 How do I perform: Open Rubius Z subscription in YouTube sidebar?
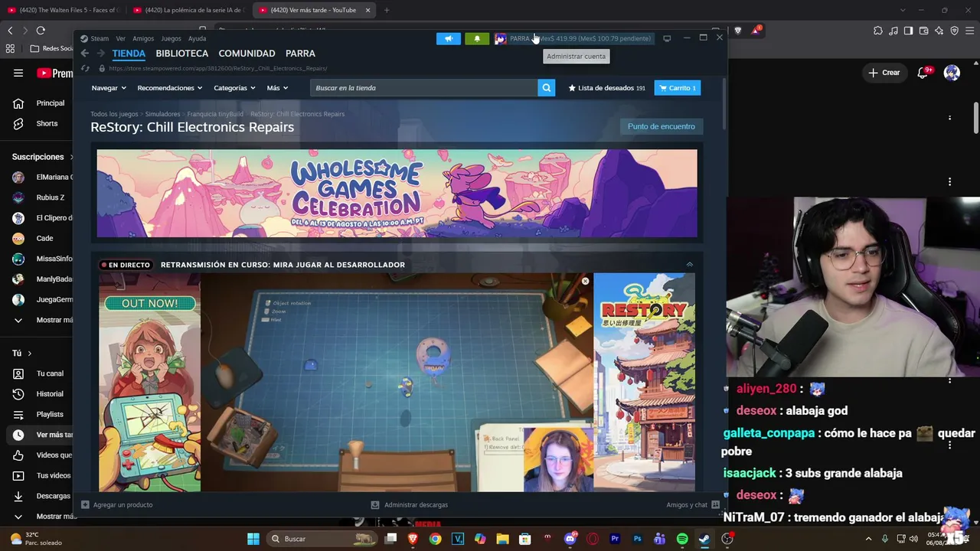coord(43,197)
